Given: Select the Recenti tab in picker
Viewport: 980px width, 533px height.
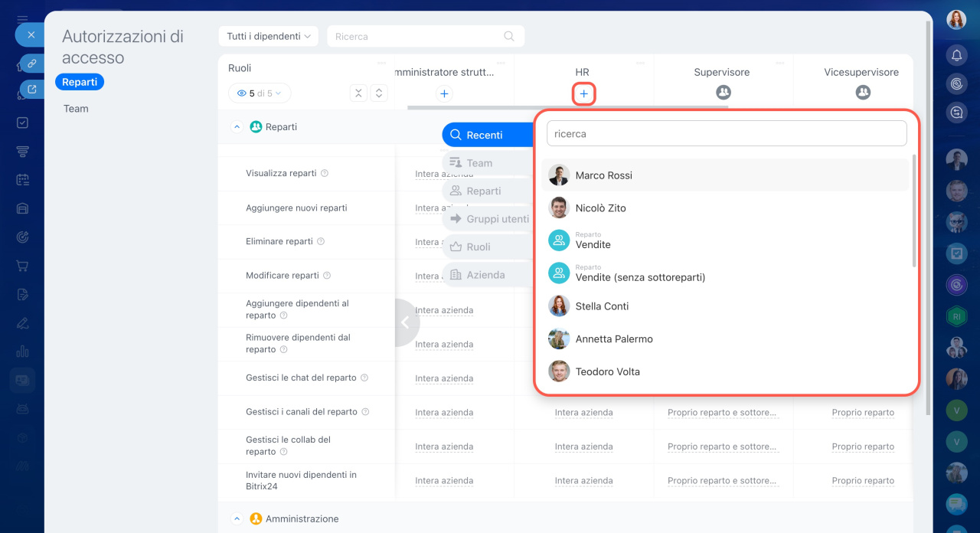Looking at the screenshot, I should (487, 135).
